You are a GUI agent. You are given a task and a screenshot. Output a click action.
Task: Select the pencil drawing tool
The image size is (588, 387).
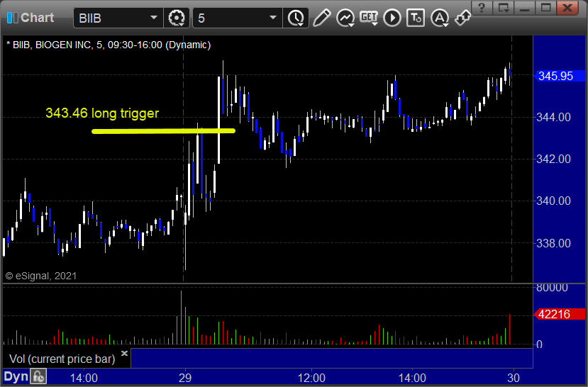click(321, 18)
